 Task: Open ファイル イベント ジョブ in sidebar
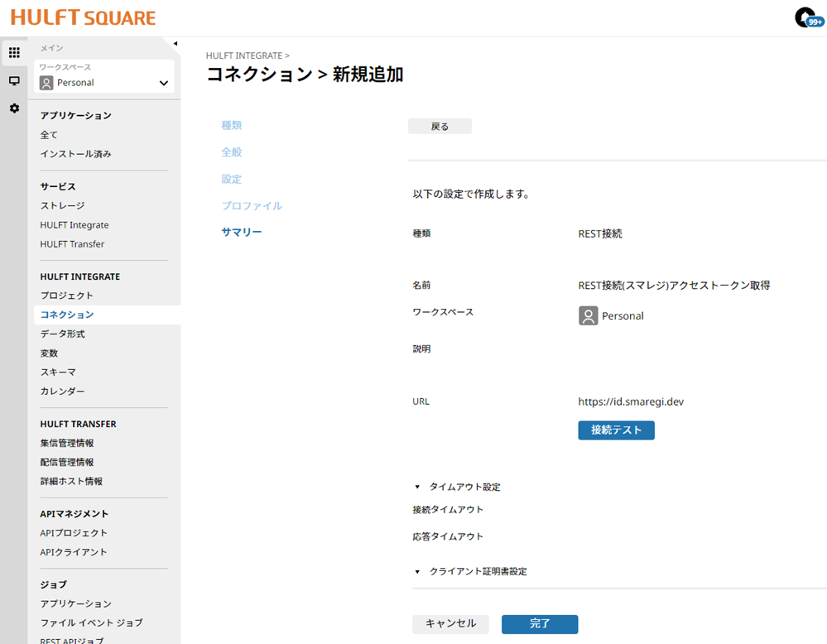(x=92, y=623)
